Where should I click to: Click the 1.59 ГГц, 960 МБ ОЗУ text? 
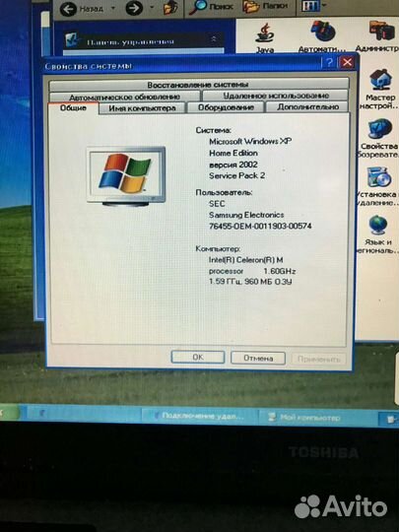point(250,282)
